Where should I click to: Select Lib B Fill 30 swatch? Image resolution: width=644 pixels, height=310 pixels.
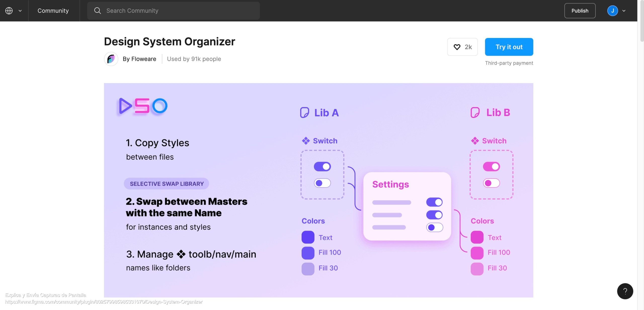click(477, 269)
